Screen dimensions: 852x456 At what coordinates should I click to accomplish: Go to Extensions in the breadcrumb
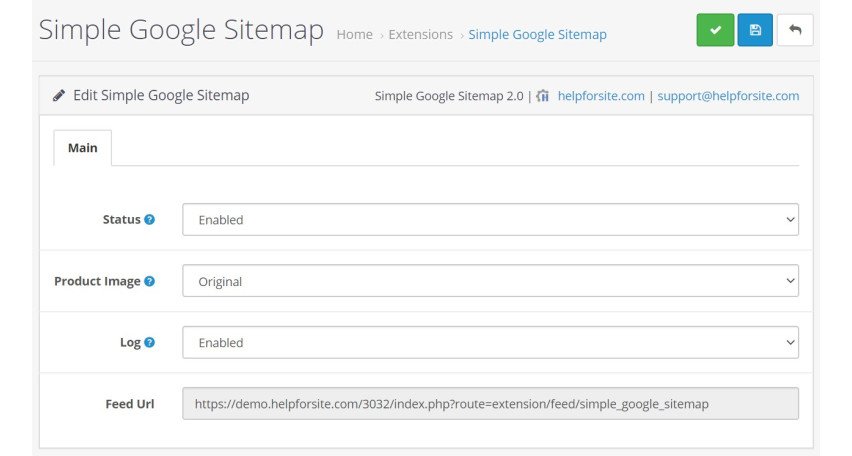(x=421, y=34)
